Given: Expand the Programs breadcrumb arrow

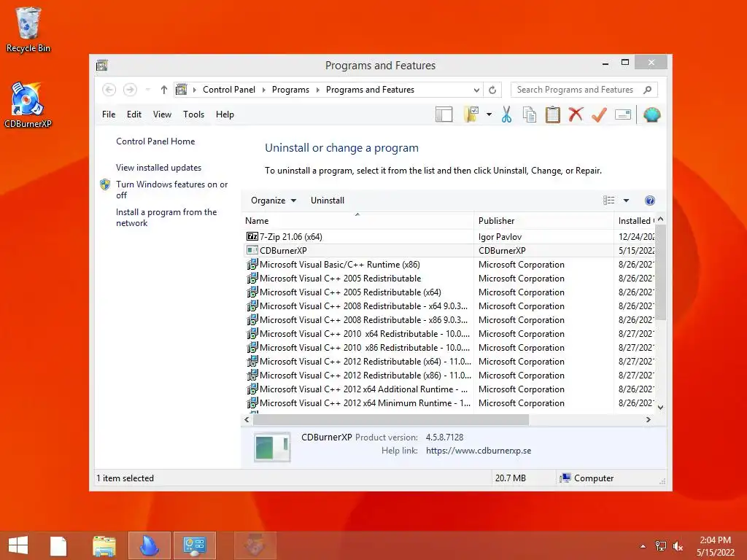Looking at the screenshot, I should pyautogui.click(x=318, y=90).
